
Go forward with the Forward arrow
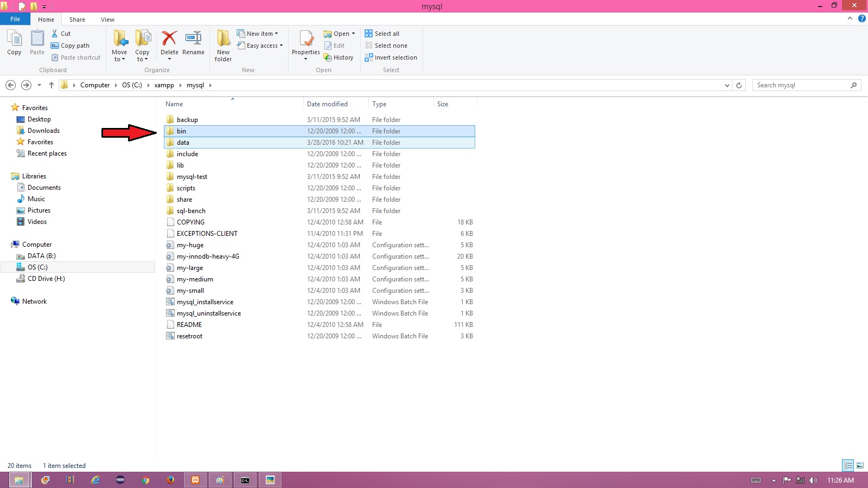[x=26, y=85]
